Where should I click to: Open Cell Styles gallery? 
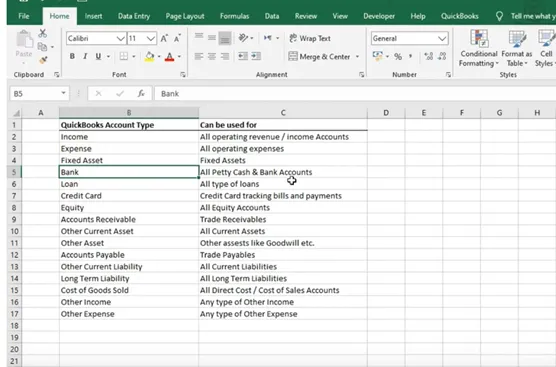coord(545,48)
